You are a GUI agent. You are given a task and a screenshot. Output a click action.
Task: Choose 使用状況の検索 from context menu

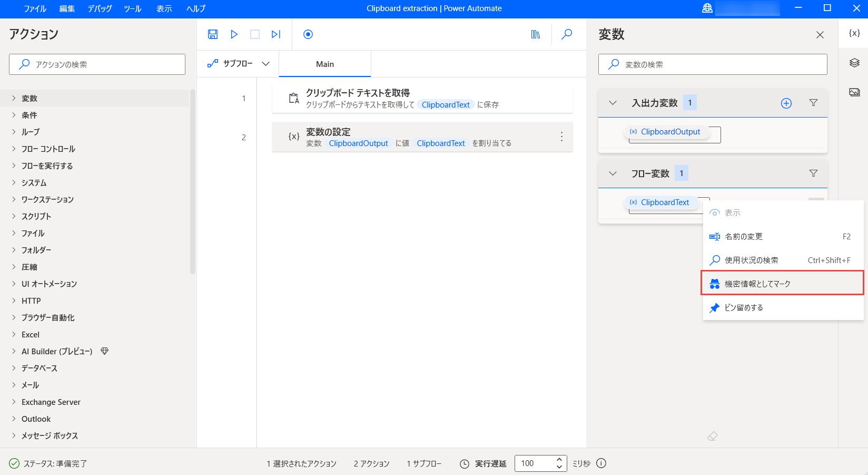783,260
